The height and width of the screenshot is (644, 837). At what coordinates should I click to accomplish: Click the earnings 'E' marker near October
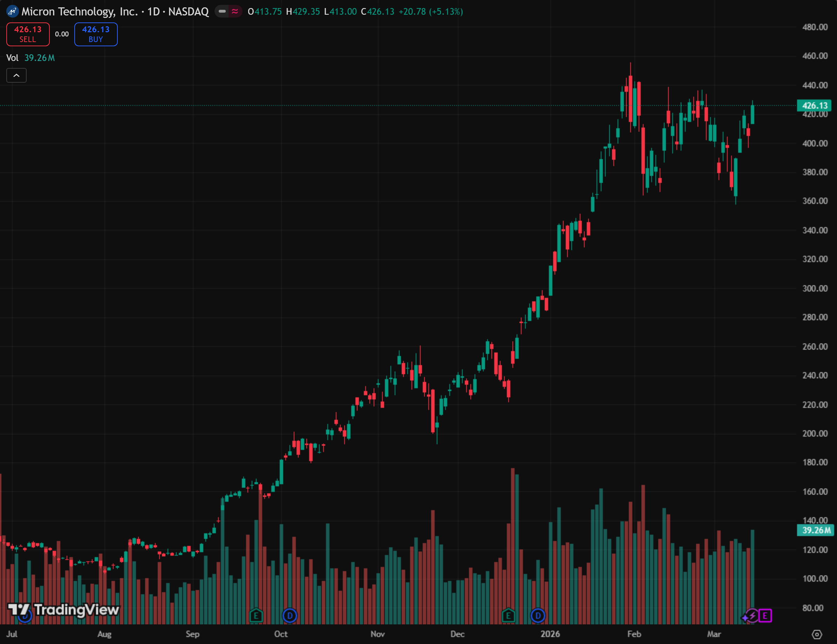tap(256, 616)
